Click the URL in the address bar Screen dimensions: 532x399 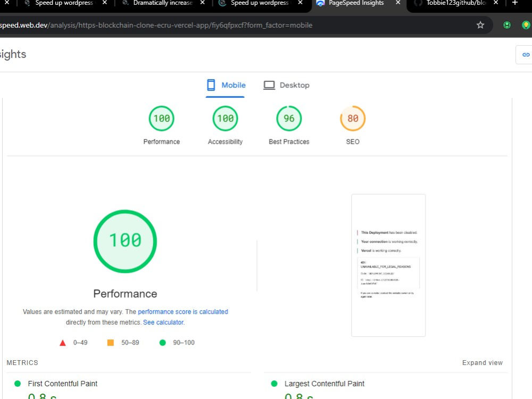(x=156, y=25)
